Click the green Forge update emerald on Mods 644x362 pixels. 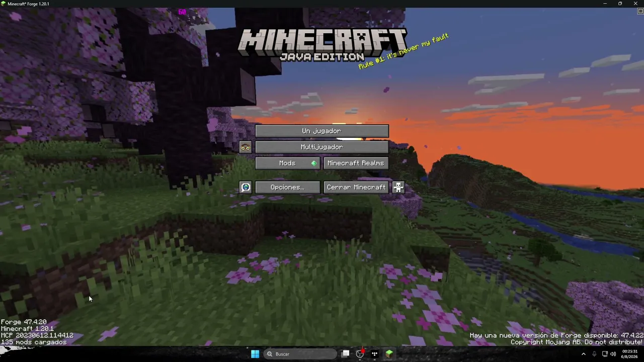pyautogui.click(x=314, y=163)
